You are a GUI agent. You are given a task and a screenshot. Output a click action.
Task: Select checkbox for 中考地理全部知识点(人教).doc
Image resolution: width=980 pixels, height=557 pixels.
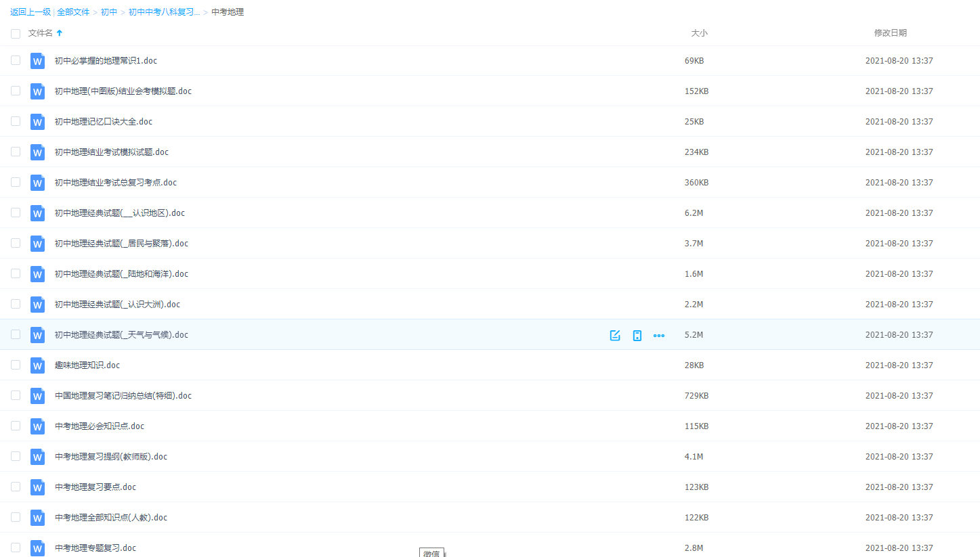(x=16, y=517)
